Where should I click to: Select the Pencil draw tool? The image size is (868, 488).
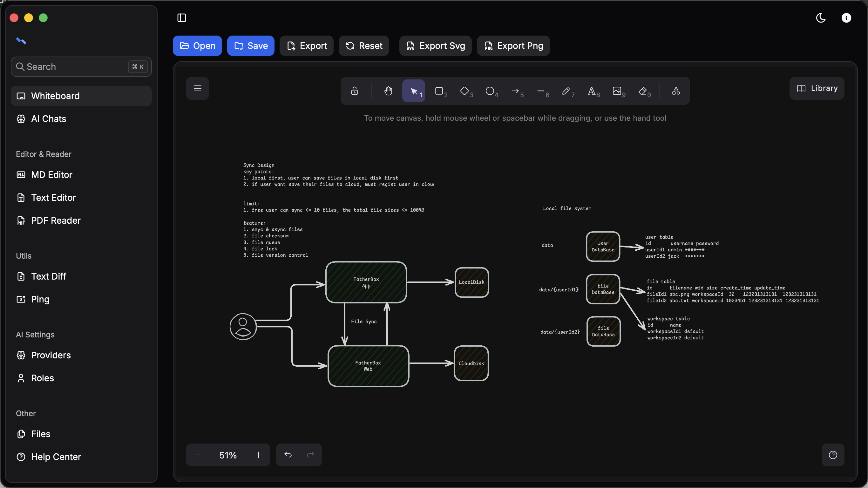pyautogui.click(x=566, y=91)
